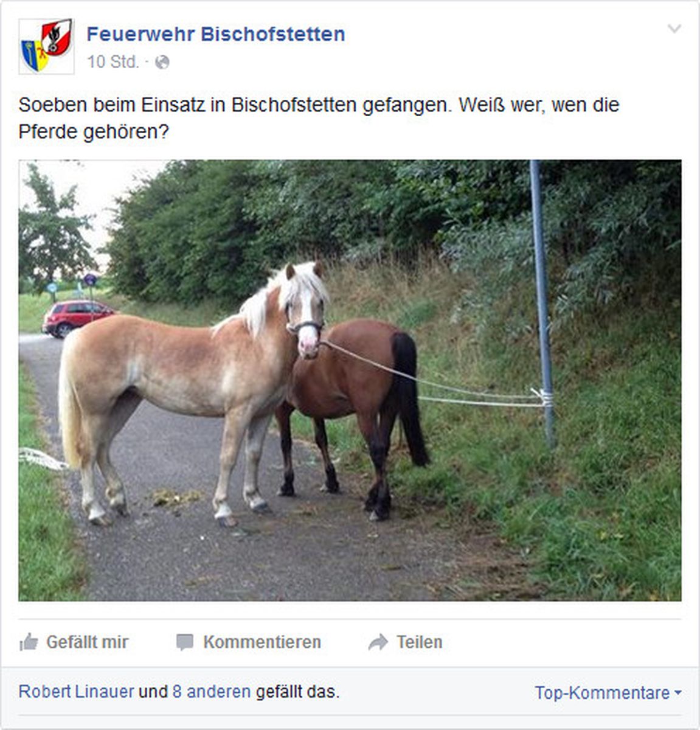Click the public globe privacy icon
Screen dimensions: 700x730
(x=162, y=62)
